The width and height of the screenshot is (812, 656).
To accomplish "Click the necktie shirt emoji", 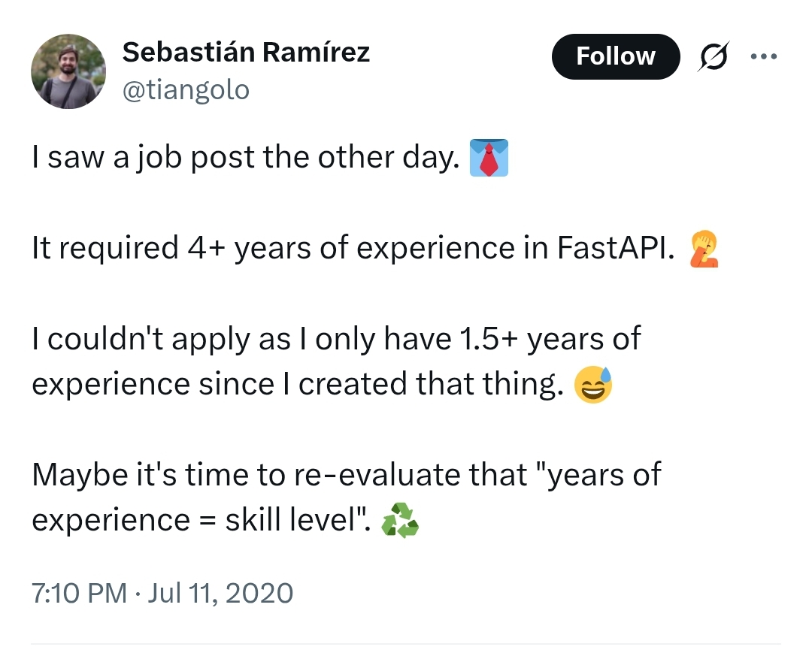I will [489, 158].
